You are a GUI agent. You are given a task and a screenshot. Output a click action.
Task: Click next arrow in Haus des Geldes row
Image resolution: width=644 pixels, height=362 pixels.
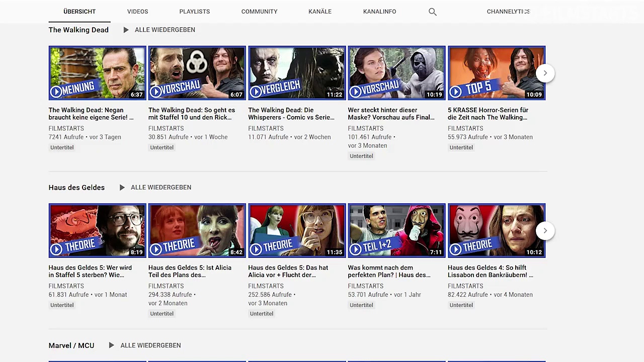[x=545, y=231]
